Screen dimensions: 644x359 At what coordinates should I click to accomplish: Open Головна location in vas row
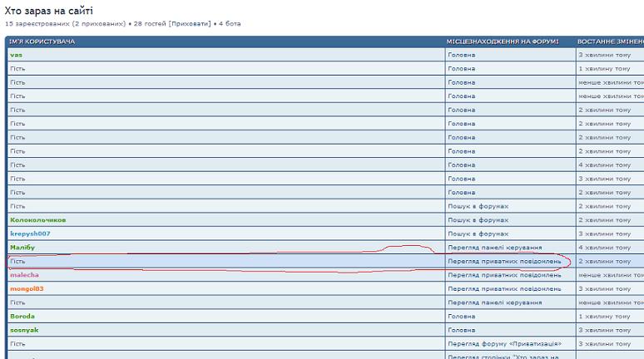[461, 55]
